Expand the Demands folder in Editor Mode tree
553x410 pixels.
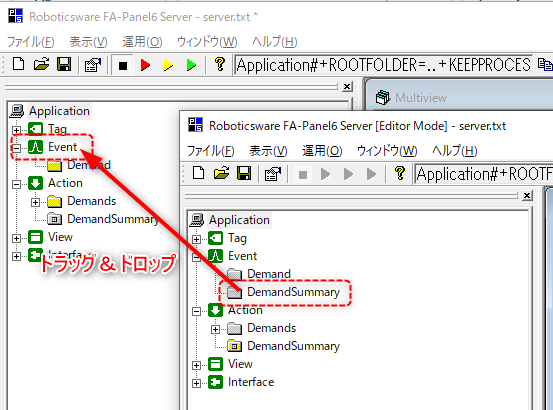[x=215, y=329]
